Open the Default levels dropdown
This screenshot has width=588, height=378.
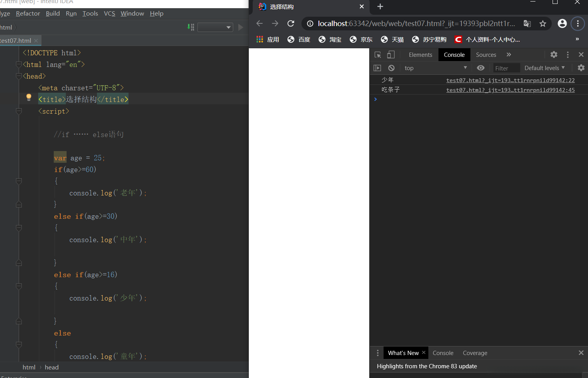pyautogui.click(x=544, y=68)
